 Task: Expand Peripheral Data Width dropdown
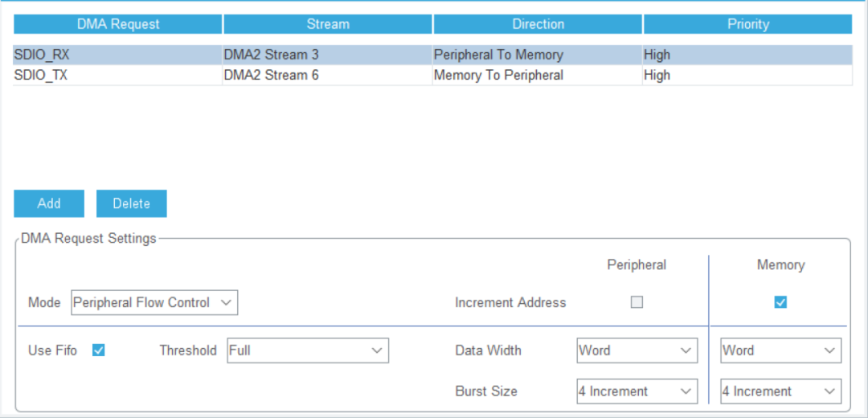tap(635, 350)
